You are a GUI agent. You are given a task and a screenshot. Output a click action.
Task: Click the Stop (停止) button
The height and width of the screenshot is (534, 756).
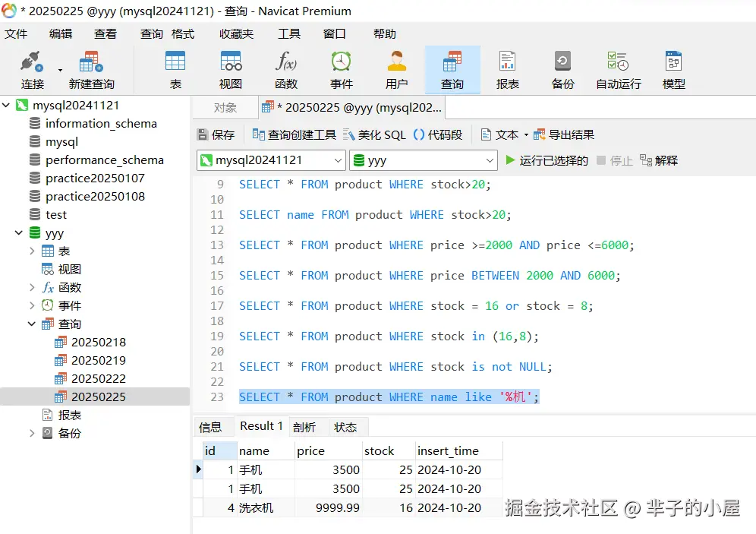[x=615, y=160]
